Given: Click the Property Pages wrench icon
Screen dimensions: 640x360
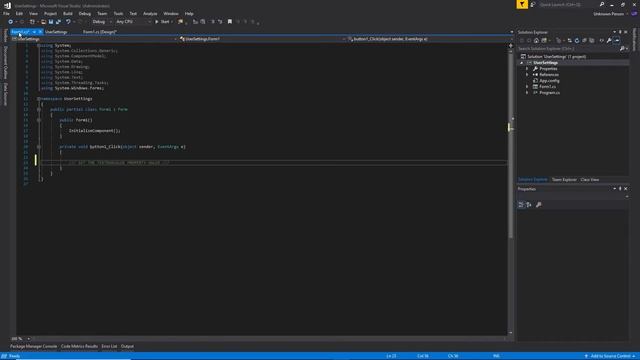Looking at the screenshot, I should click(539, 205).
